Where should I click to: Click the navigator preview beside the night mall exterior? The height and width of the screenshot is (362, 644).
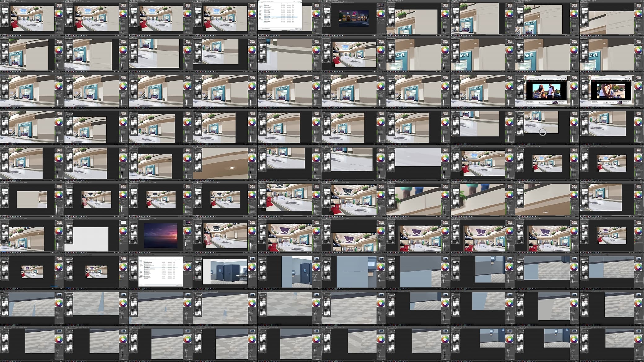[381, 6]
